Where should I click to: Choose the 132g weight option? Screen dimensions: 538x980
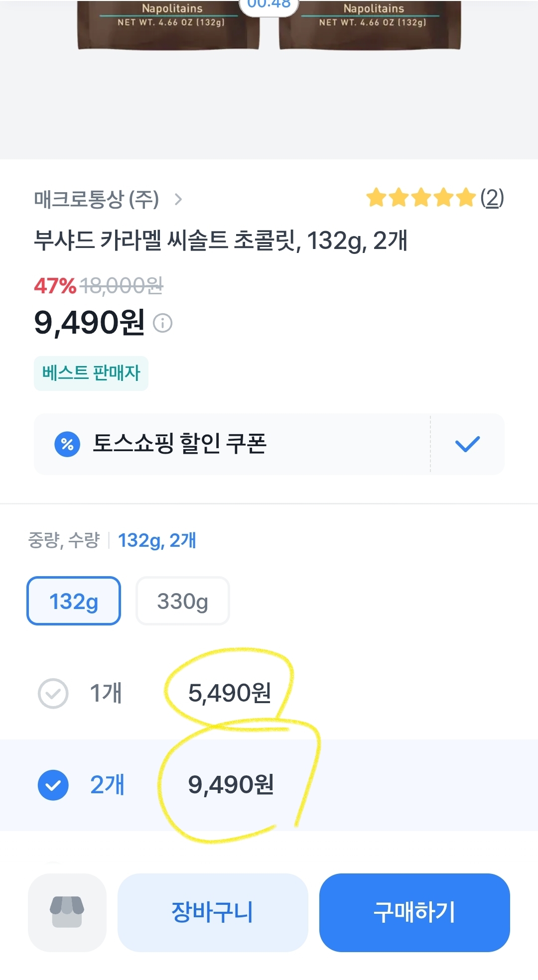click(x=74, y=601)
